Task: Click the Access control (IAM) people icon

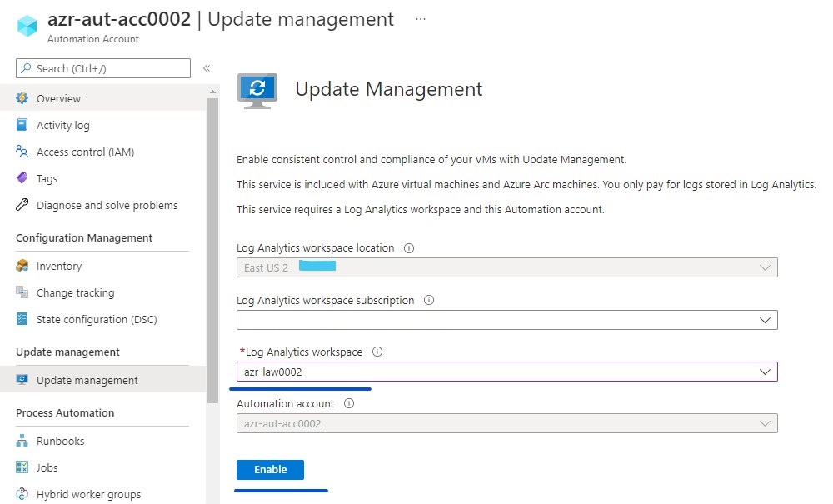Action: (x=22, y=152)
